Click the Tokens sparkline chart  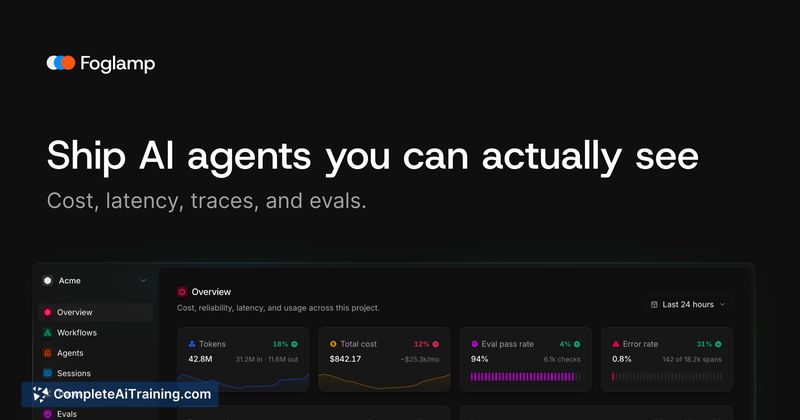click(243, 382)
